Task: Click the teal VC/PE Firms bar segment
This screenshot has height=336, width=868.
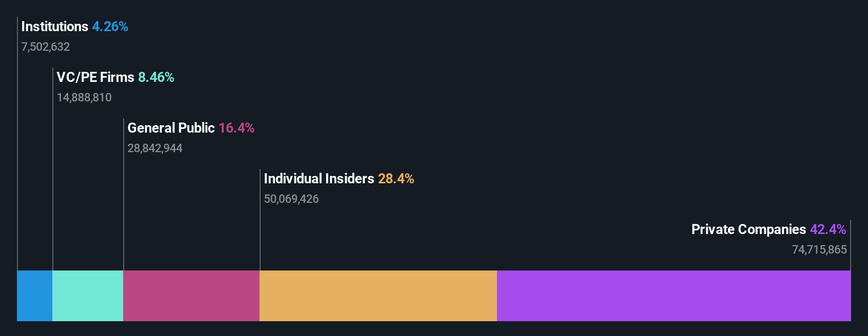Action: pyautogui.click(x=88, y=296)
